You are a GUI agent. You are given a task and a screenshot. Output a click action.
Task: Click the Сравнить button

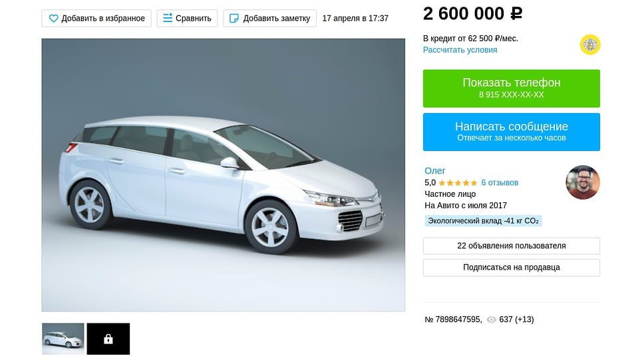point(187,19)
